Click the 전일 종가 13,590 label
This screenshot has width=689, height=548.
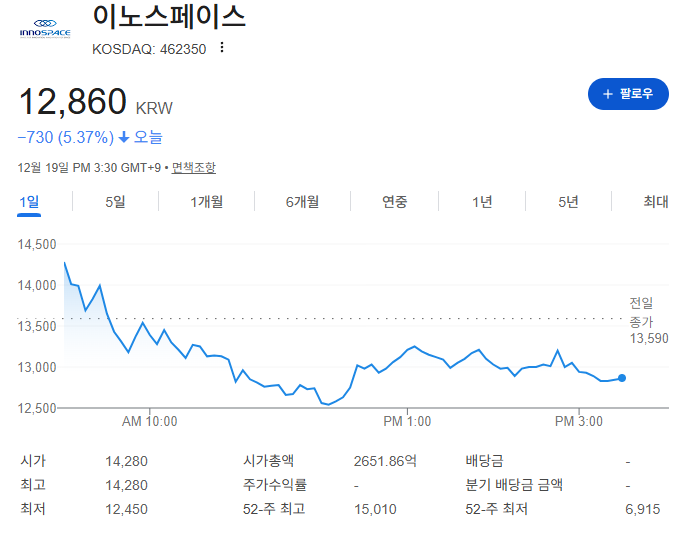point(649,321)
